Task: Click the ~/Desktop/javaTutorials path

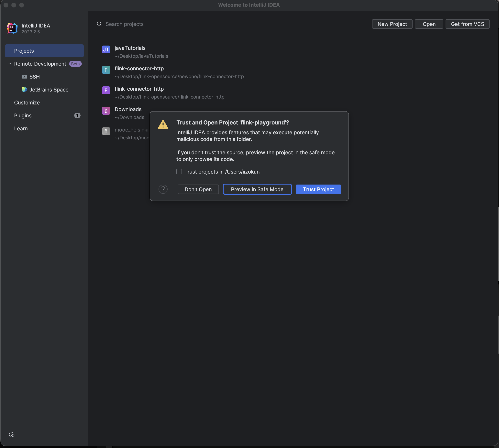Action: (141, 56)
